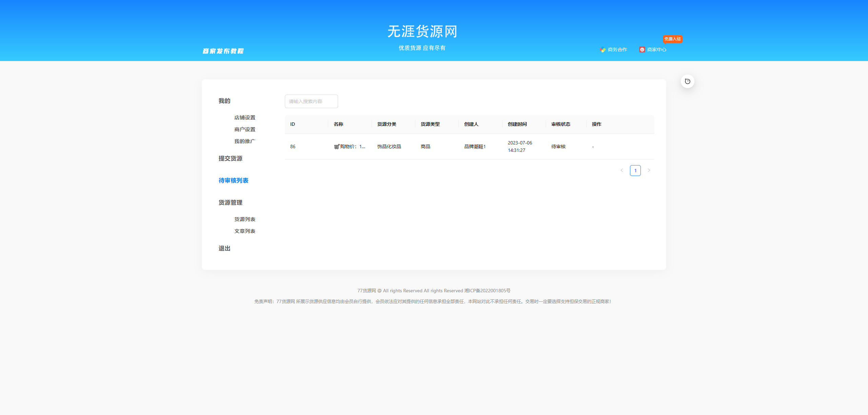
Task: Open the 商户设置 sidebar entry
Action: [244, 129]
